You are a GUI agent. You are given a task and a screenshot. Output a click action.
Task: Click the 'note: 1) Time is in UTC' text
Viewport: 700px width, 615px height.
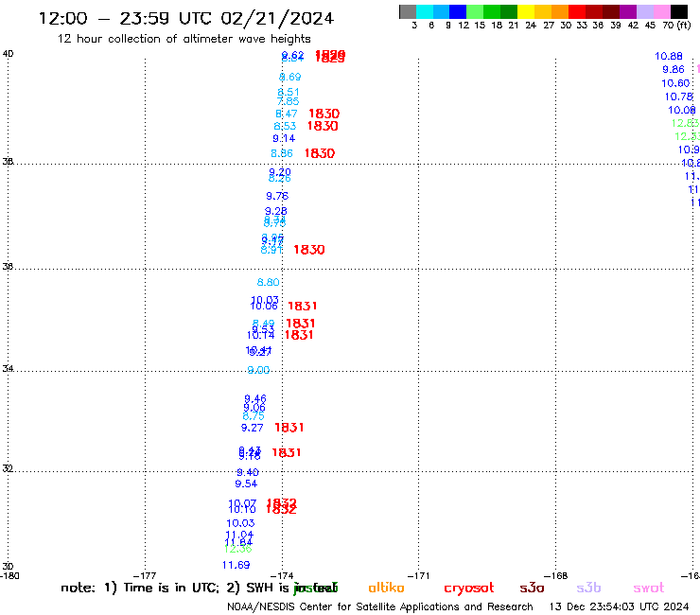pyautogui.click(x=140, y=588)
